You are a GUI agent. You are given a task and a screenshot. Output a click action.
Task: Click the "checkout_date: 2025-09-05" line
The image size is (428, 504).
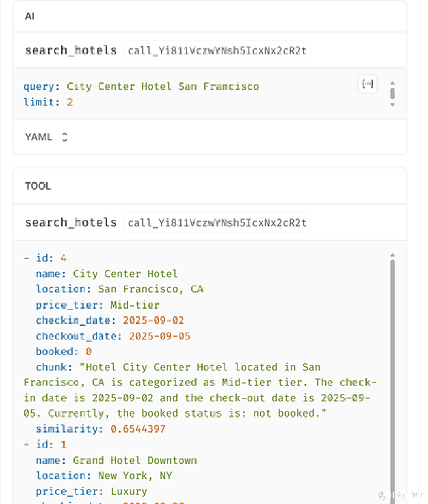coord(113,336)
